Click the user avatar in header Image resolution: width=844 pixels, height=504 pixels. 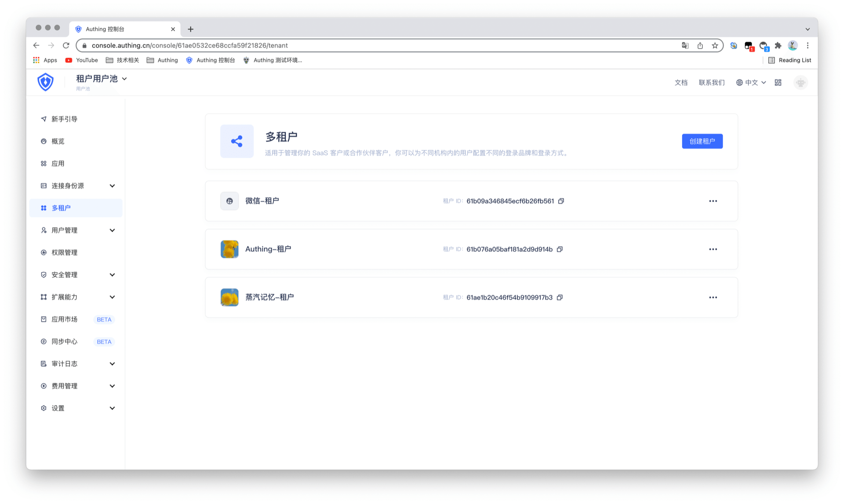tap(800, 83)
